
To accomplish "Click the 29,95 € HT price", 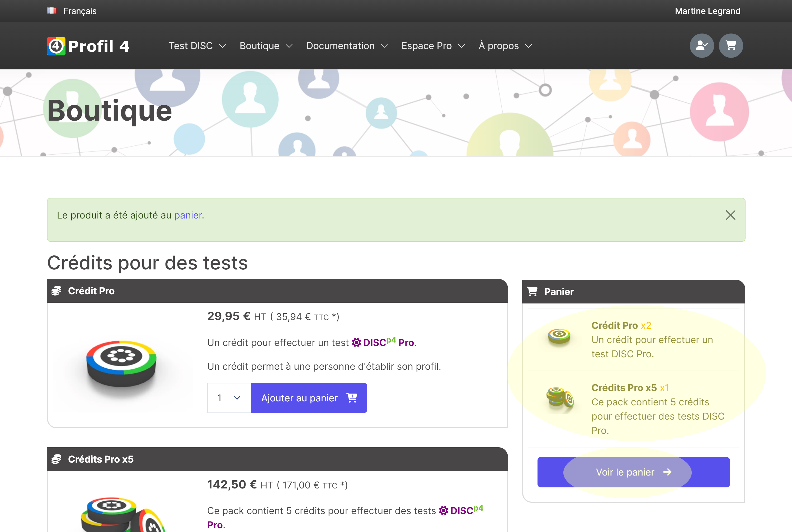I will [237, 316].
